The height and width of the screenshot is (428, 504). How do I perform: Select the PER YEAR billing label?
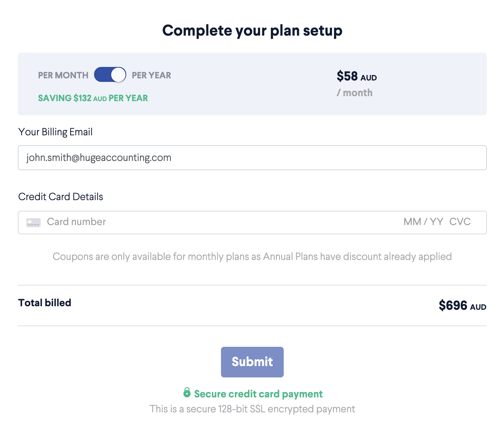pyautogui.click(x=151, y=75)
